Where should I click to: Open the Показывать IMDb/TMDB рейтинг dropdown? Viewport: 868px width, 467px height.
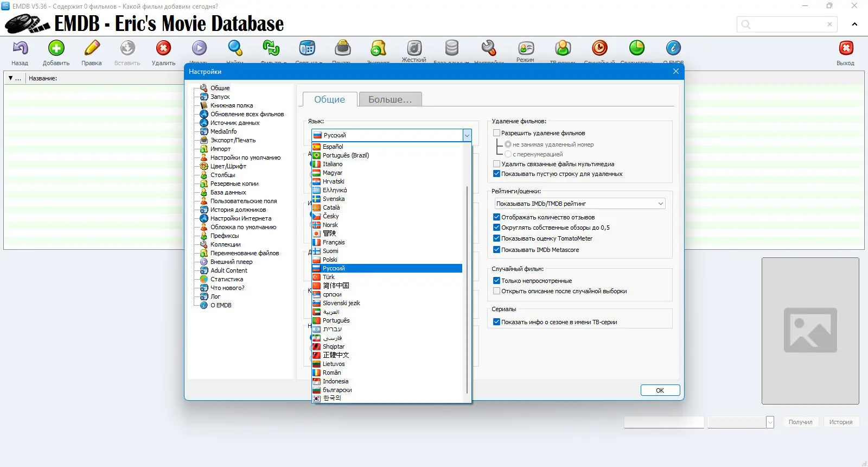coord(580,204)
